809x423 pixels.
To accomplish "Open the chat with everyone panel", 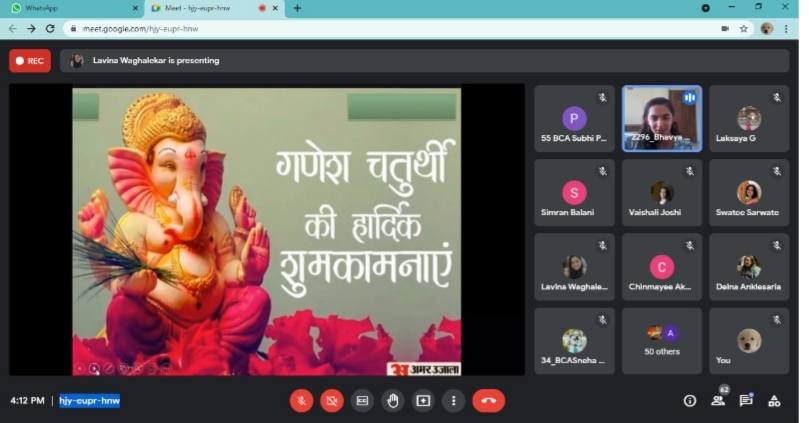I will (746, 400).
